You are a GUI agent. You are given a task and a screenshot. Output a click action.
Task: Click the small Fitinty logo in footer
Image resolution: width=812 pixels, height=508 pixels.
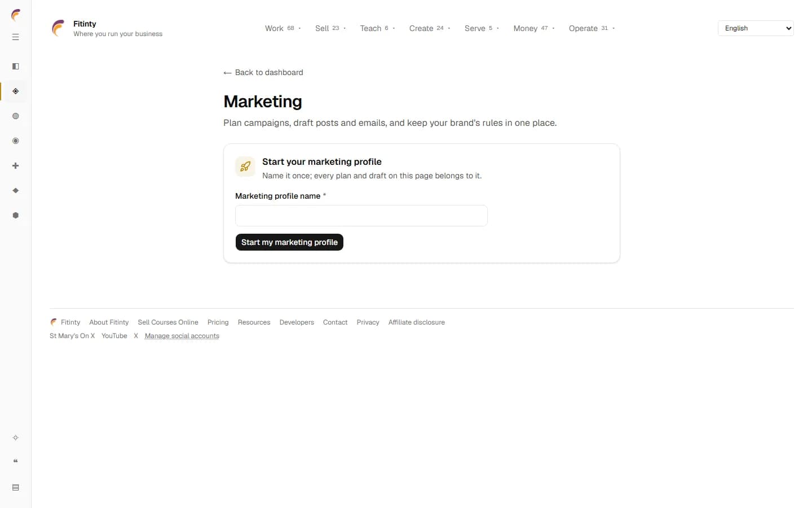(54, 322)
